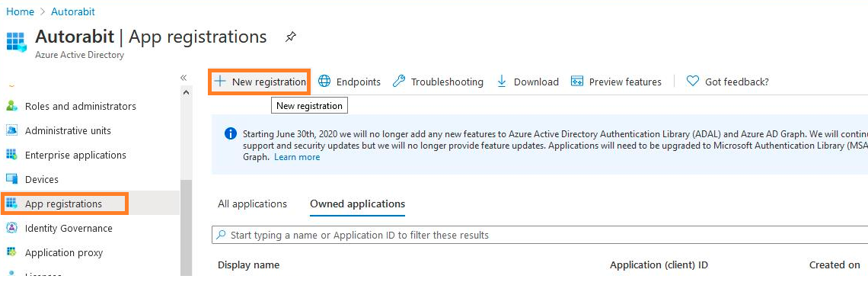Screen dimensions: 868x295
Task: Click the Identity Governance icon
Action: tap(11, 228)
